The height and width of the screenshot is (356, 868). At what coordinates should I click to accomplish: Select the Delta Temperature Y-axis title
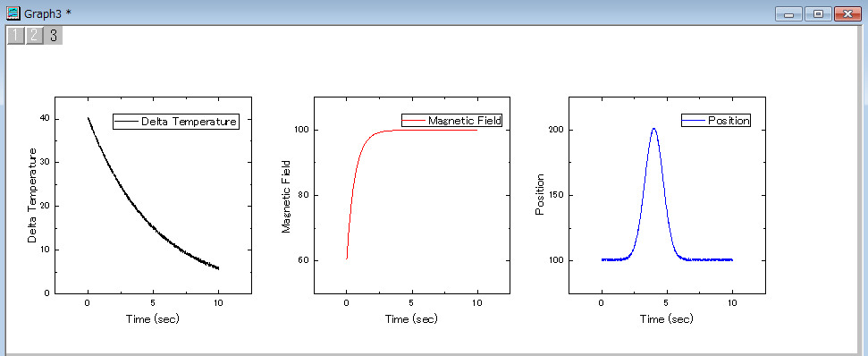(x=33, y=195)
